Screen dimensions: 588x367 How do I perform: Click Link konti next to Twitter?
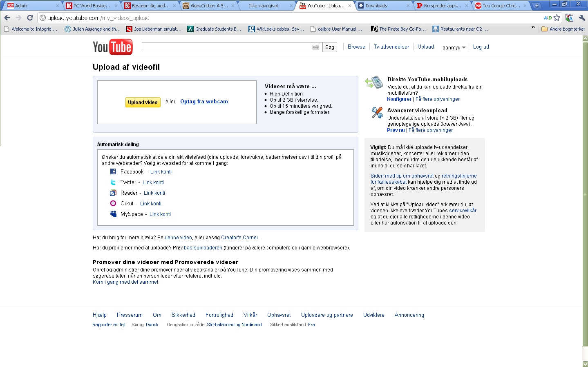pyautogui.click(x=153, y=182)
